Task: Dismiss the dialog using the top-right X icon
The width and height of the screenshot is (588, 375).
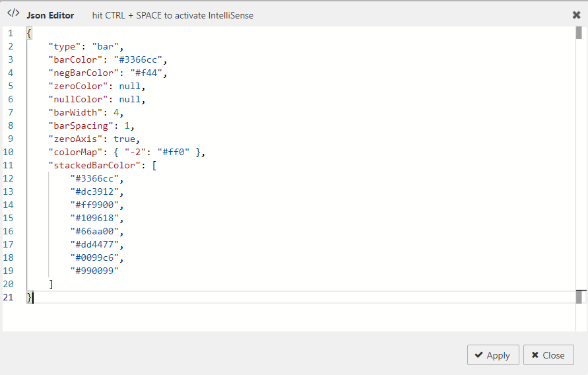Action: pos(576,15)
